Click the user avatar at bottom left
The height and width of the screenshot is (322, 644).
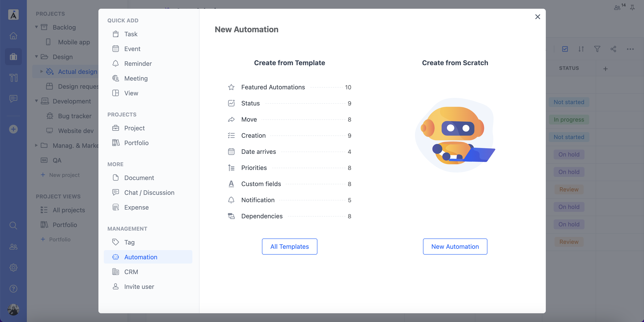(13, 309)
